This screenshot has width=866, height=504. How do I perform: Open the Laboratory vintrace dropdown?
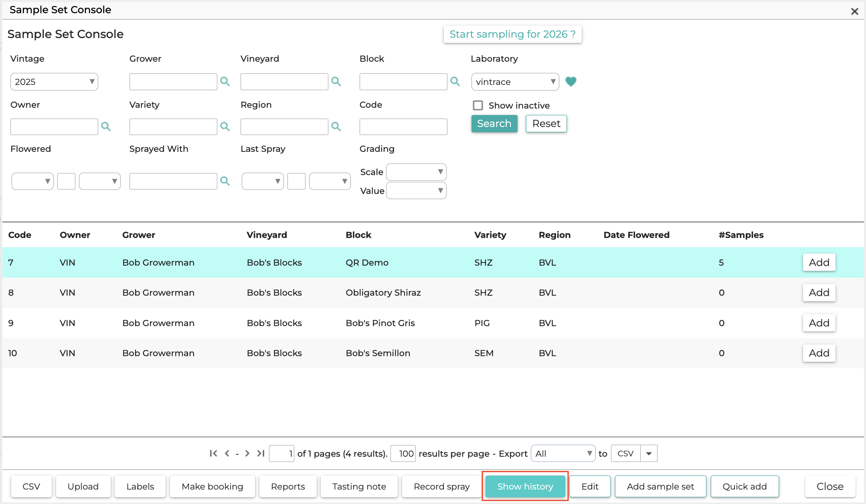tap(515, 82)
